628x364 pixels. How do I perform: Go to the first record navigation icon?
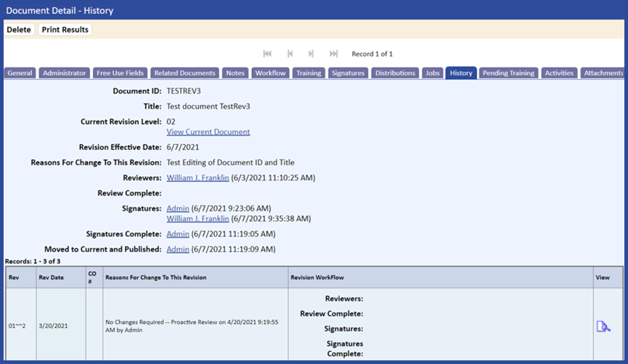click(267, 54)
